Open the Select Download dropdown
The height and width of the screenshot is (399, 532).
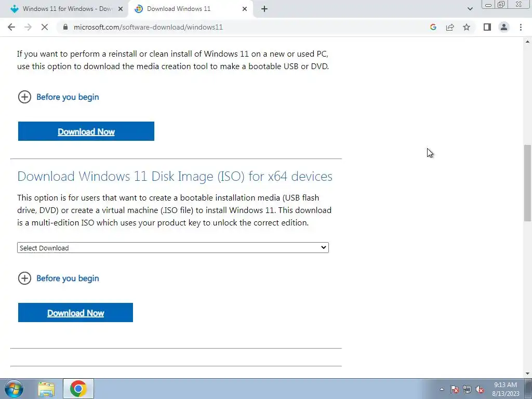(172, 248)
